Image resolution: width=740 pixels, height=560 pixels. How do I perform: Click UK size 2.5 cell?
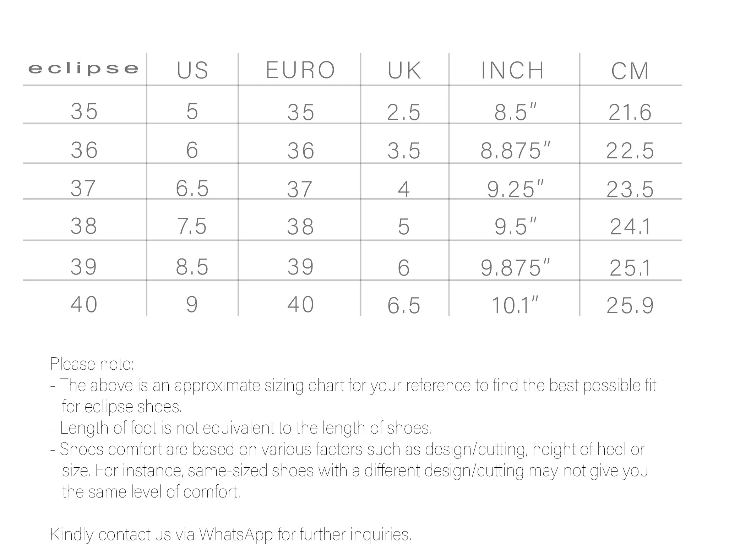[x=404, y=112]
